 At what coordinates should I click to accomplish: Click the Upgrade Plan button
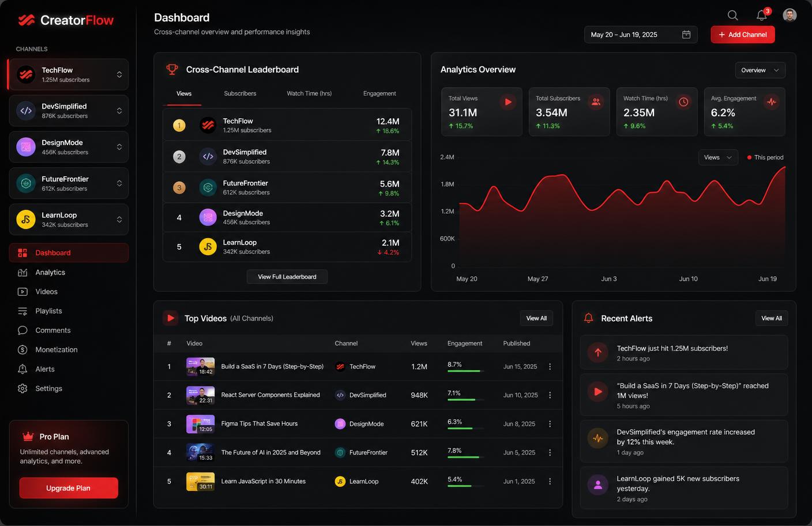(x=69, y=488)
